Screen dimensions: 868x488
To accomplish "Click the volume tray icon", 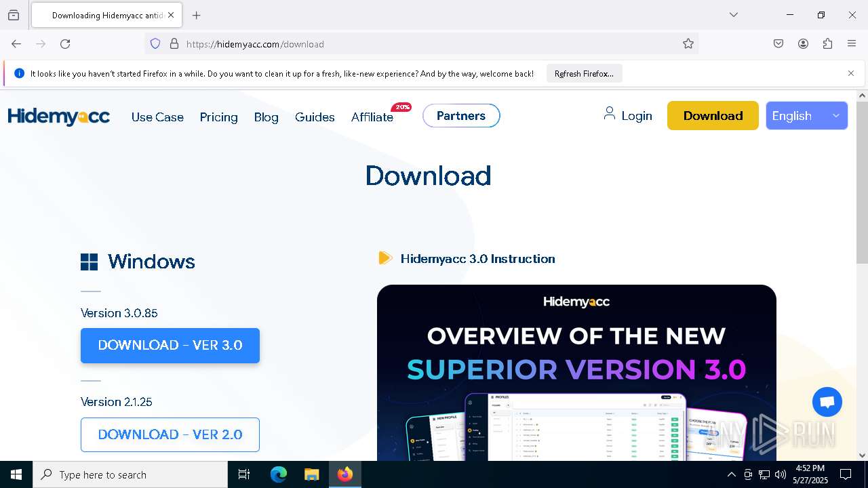I will coord(781,474).
